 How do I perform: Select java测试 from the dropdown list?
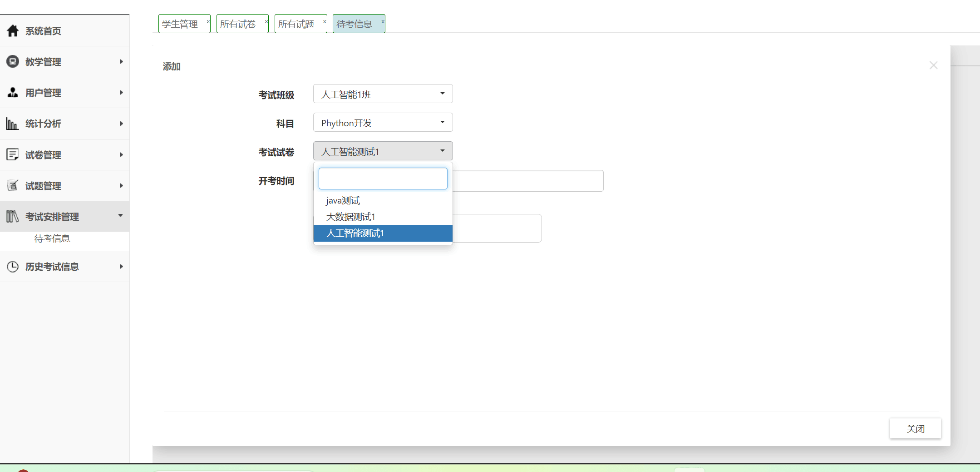[x=383, y=200]
